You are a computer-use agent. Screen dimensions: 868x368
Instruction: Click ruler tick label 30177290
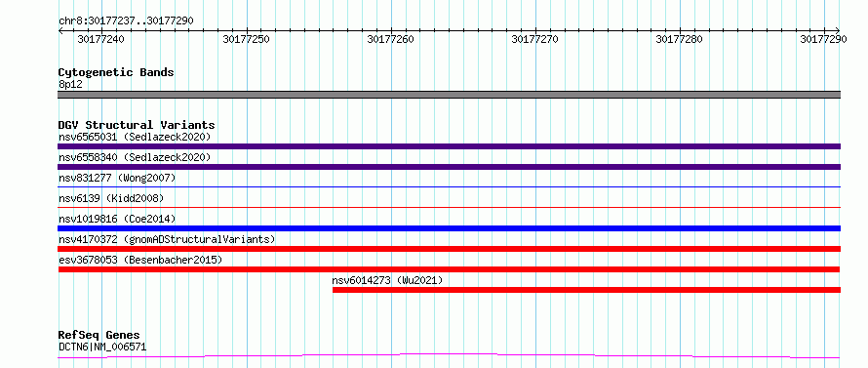coord(823,39)
